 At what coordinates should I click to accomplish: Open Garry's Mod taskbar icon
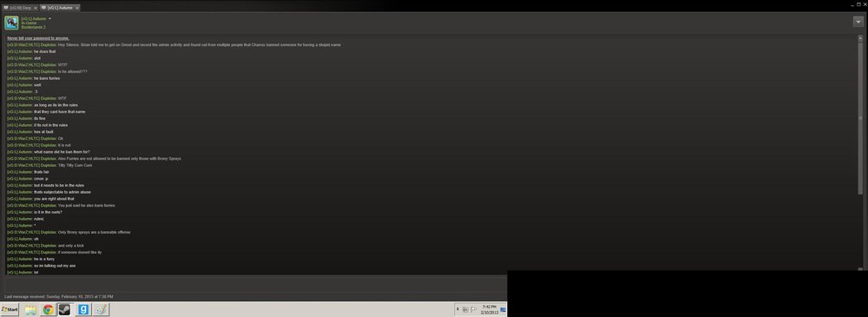(83, 310)
